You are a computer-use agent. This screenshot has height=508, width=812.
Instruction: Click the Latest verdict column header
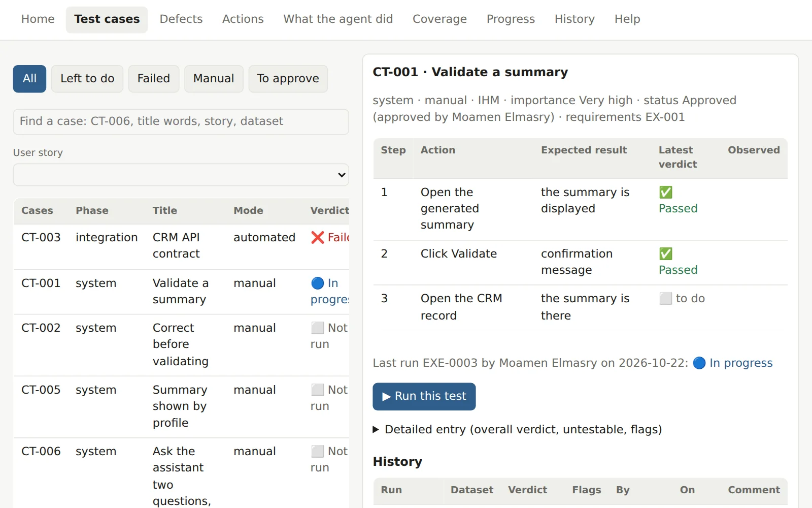pyautogui.click(x=678, y=157)
